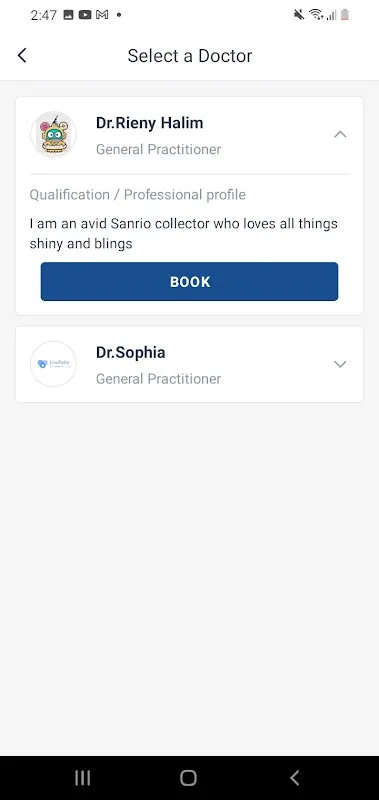Expand Dr.Sophia's profile chevron
Image resolution: width=379 pixels, height=800 pixels.
coord(340,364)
